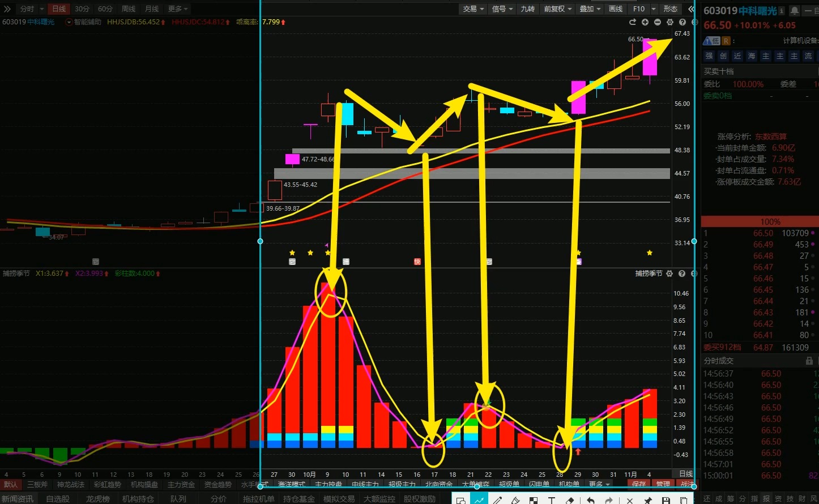Undo the last annotation in screenshot toolbar
The image size is (819, 504).
coord(590,501)
